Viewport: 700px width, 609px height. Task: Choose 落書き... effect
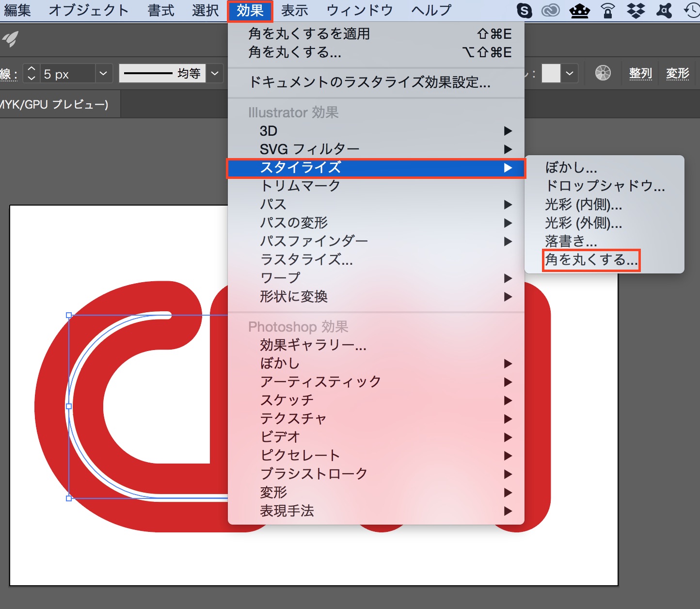[605, 241]
